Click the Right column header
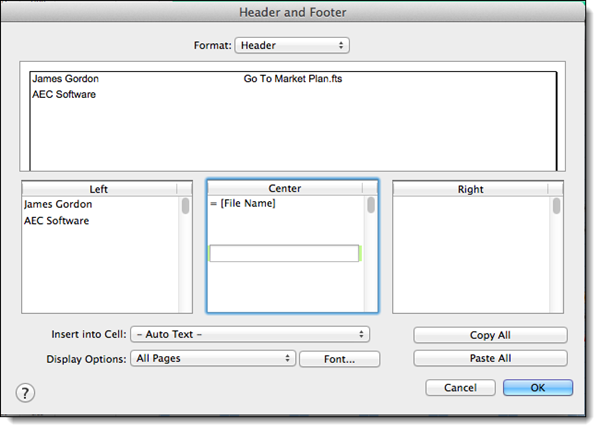The image size is (600, 431). coord(470,189)
